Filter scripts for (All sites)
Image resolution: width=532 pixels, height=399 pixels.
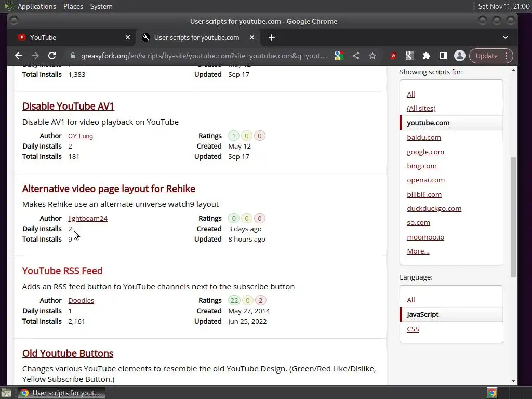pyautogui.click(x=421, y=108)
